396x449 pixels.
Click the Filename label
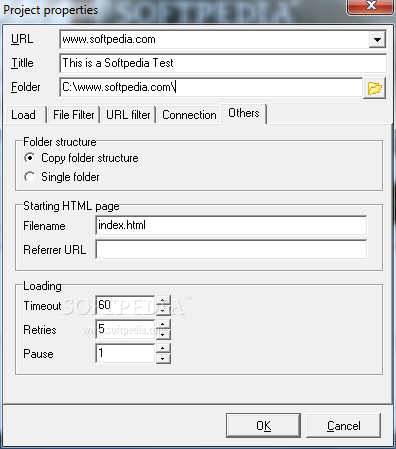[x=44, y=226]
